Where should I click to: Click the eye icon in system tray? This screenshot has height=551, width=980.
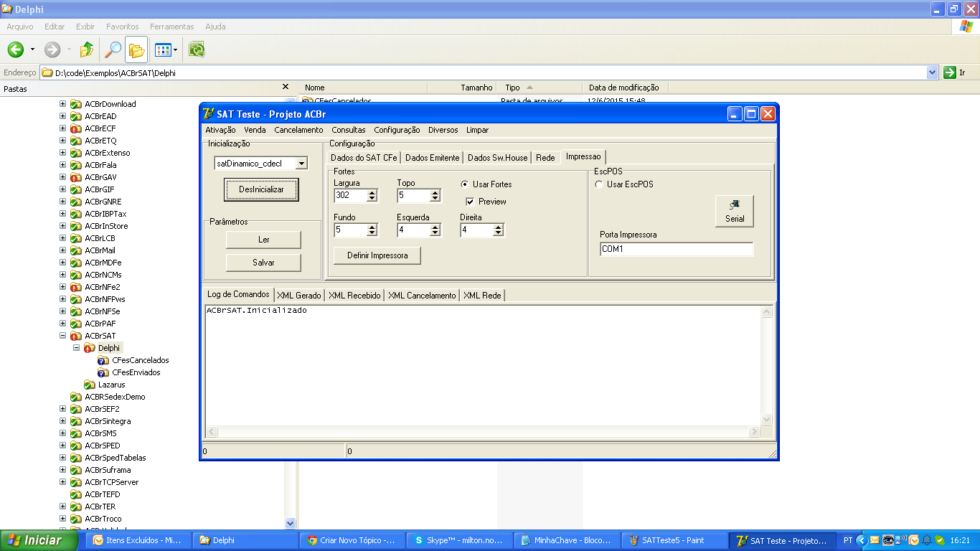pyautogui.click(x=888, y=540)
